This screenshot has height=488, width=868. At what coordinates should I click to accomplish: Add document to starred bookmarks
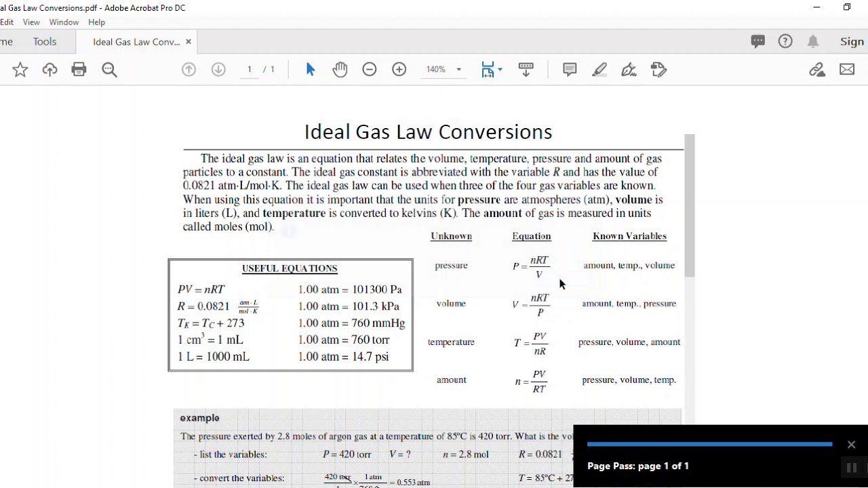coord(20,69)
